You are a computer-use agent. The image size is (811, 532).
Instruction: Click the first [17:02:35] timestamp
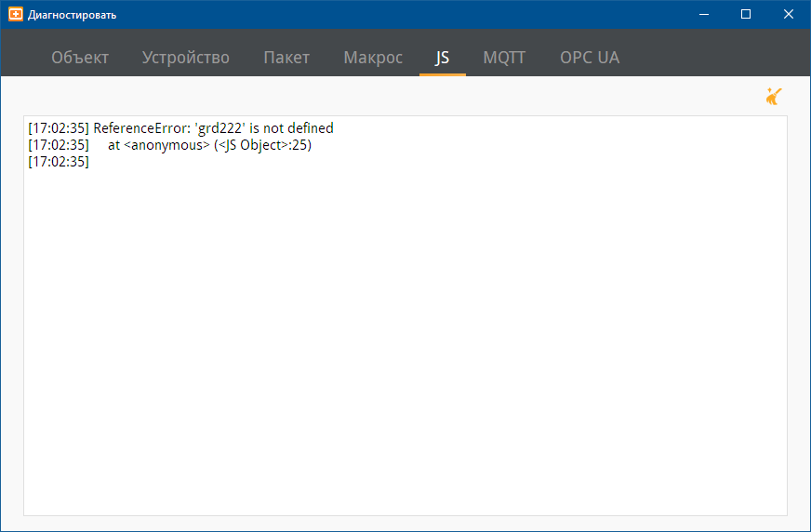click(x=59, y=128)
